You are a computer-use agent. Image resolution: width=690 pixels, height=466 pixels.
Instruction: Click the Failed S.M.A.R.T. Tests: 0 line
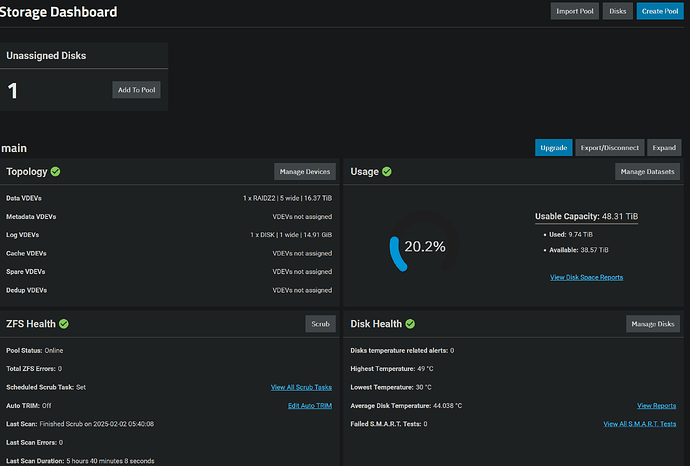389,424
